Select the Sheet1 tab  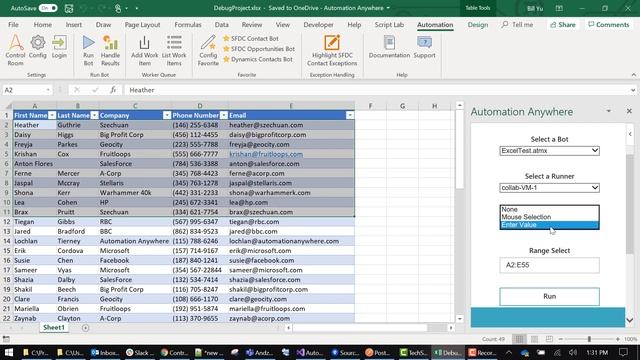tap(54, 328)
